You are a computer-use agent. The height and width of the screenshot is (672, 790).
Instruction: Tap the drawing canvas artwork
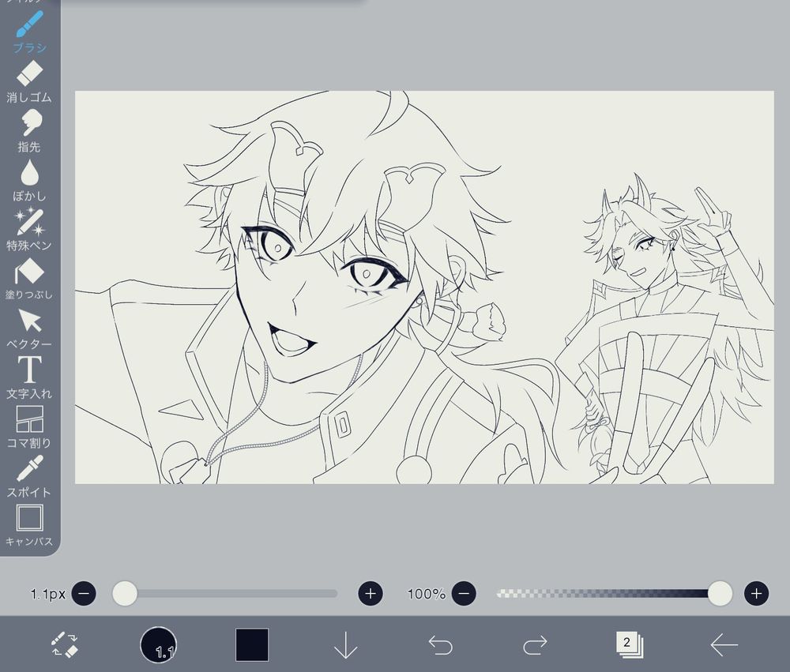point(424,287)
